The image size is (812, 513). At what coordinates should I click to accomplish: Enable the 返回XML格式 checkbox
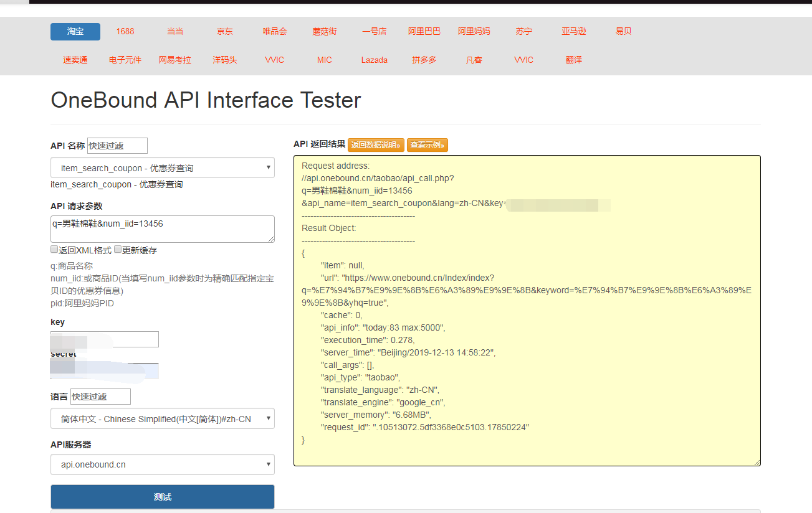(x=54, y=250)
